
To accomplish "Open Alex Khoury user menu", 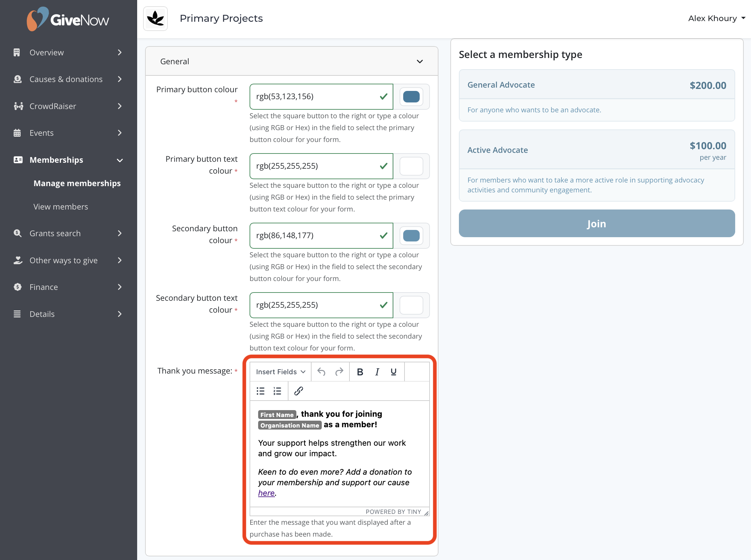I will tap(716, 18).
